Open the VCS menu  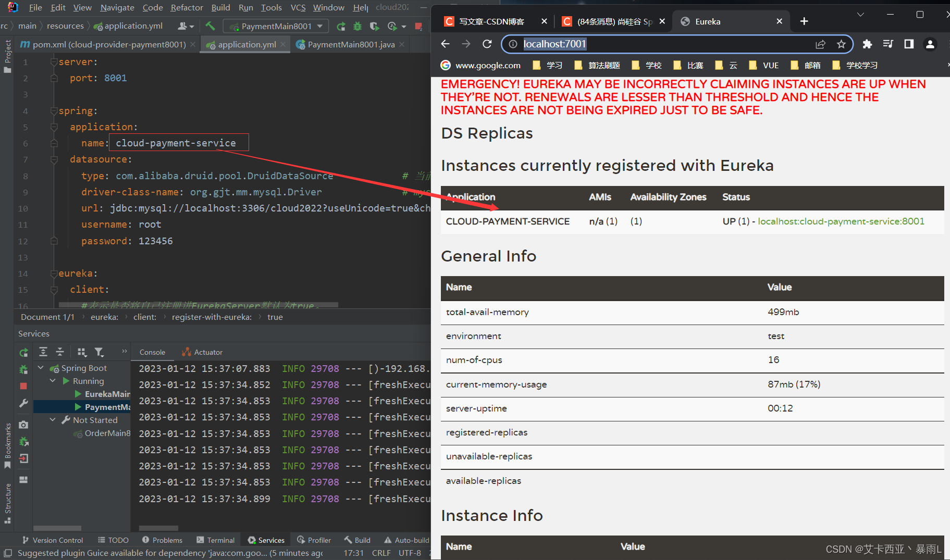coord(298,7)
